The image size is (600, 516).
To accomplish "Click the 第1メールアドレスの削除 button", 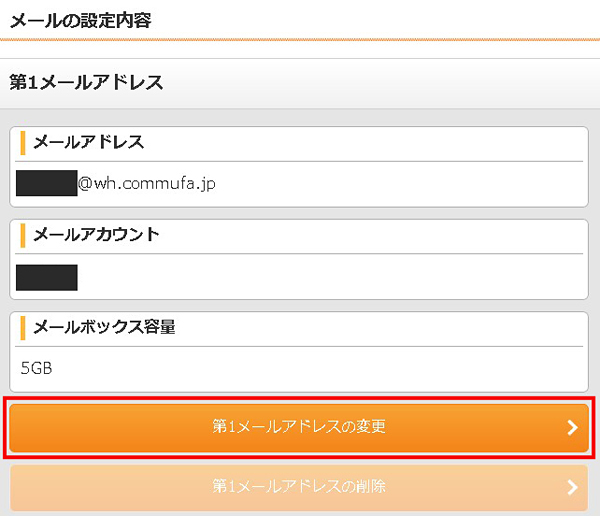I will point(299,487).
